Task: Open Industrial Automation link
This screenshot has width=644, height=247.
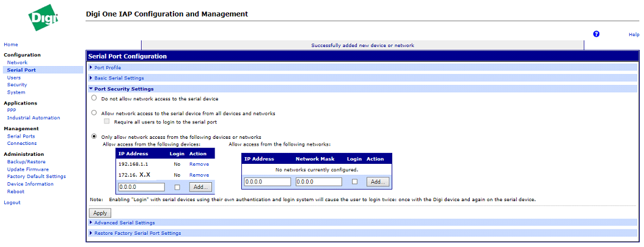Action: point(33,117)
